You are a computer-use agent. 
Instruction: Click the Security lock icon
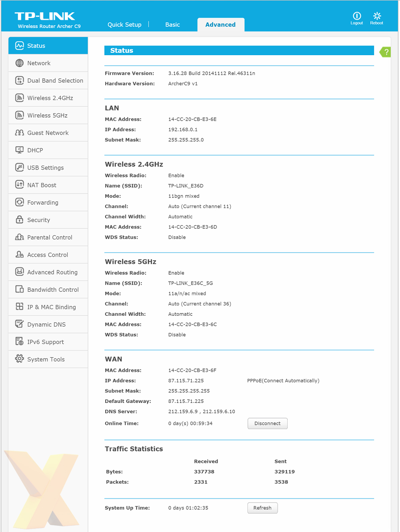tap(20, 220)
